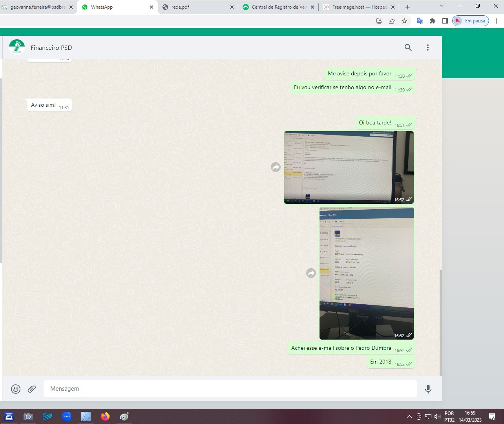Click the install app icon in address bar
Image resolution: width=504 pixels, height=424 pixels.
point(379,21)
